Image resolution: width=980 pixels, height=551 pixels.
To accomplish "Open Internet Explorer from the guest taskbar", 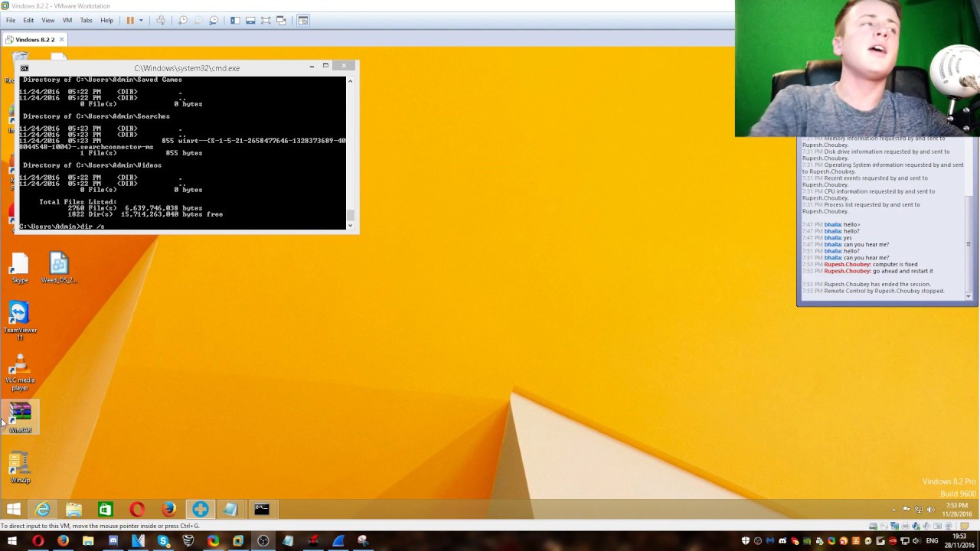I will pyautogui.click(x=43, y=509).
